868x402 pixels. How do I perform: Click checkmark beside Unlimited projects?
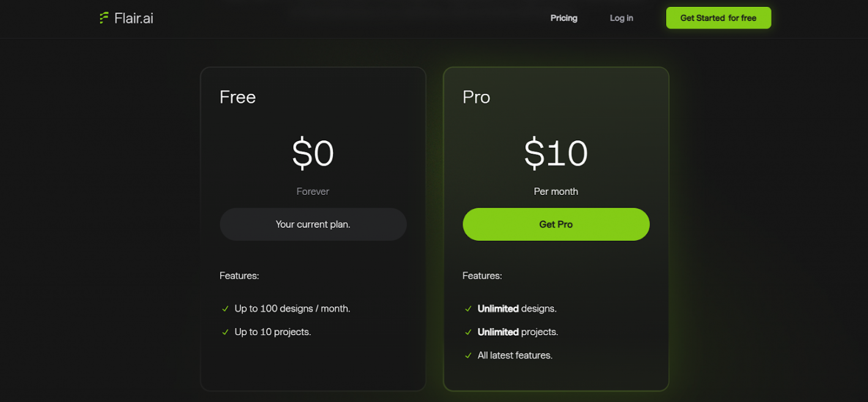click(468, 332)
